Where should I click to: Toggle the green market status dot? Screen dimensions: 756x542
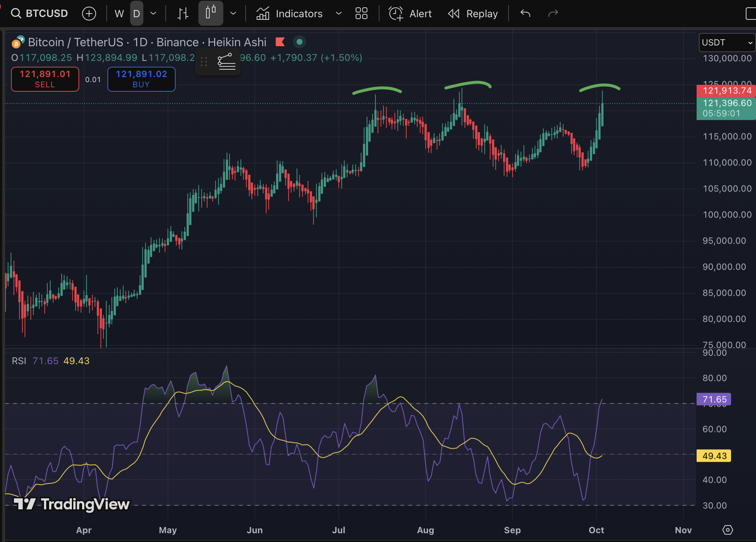point(300,42)
